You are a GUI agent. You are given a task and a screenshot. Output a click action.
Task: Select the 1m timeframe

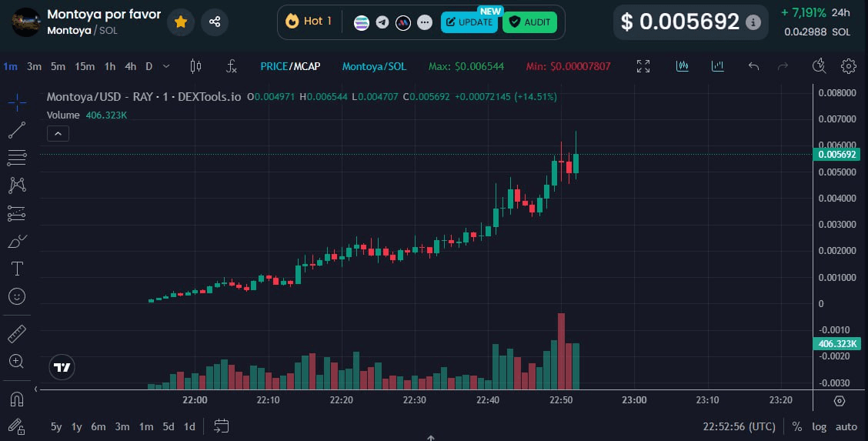click(11, 66)
